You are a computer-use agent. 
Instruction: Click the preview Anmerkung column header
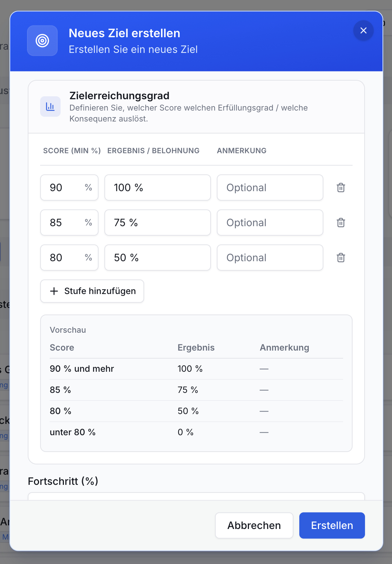[x=284, y=348]
